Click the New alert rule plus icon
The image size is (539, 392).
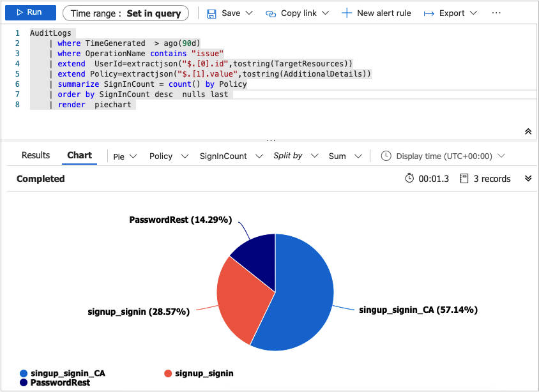click(x=346, y=13)
